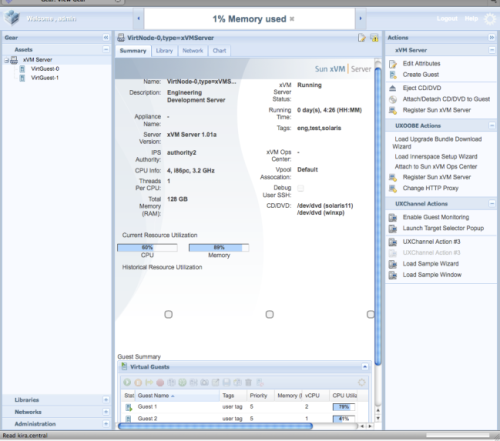
Task: Click the trash delete icon in guests toolbar
Action: pyautogui.click(x=248, y=382)
